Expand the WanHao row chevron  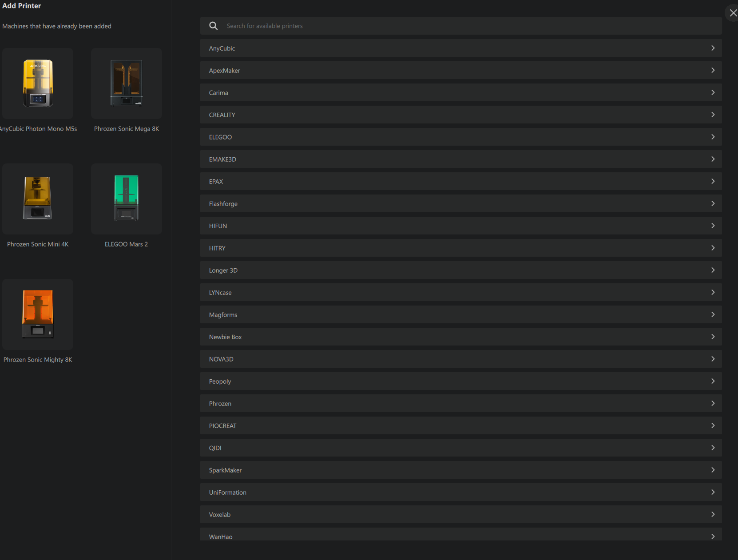(713, 536)
